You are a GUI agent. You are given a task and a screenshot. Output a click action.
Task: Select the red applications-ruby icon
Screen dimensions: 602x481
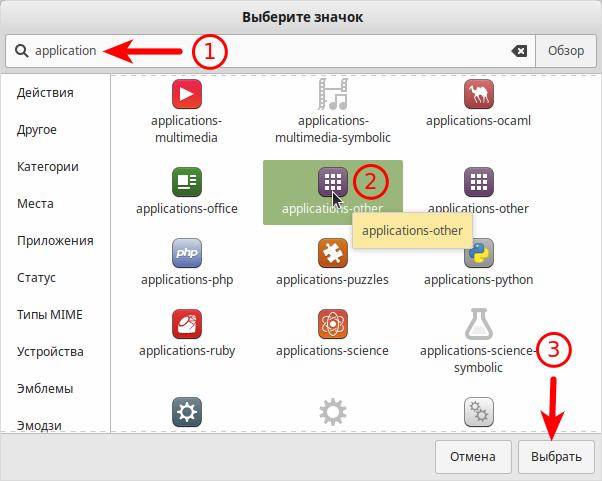[187, 324]
